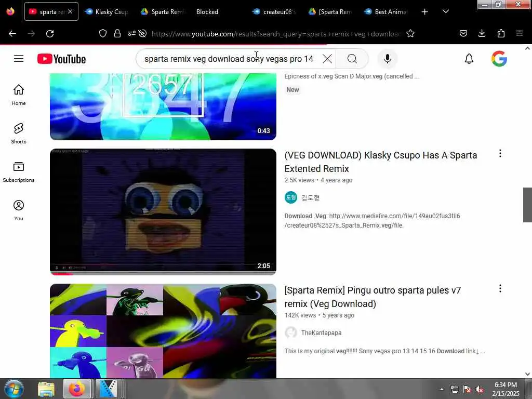Viewport: 532px width, 399px height.
Task: Reload the page with the refresh button
Action: [x=50, y=34]
